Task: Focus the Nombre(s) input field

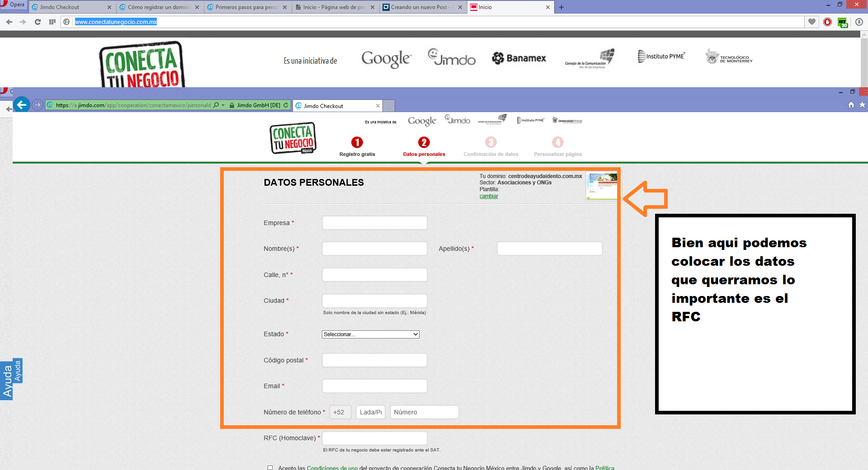Action: click(375, 249)
